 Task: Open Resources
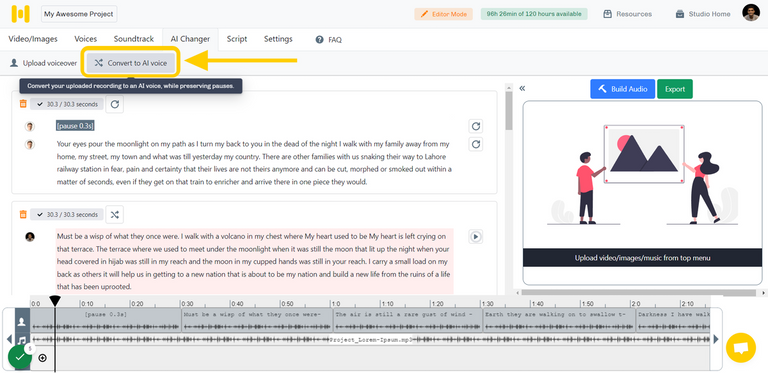coord(627,14)
